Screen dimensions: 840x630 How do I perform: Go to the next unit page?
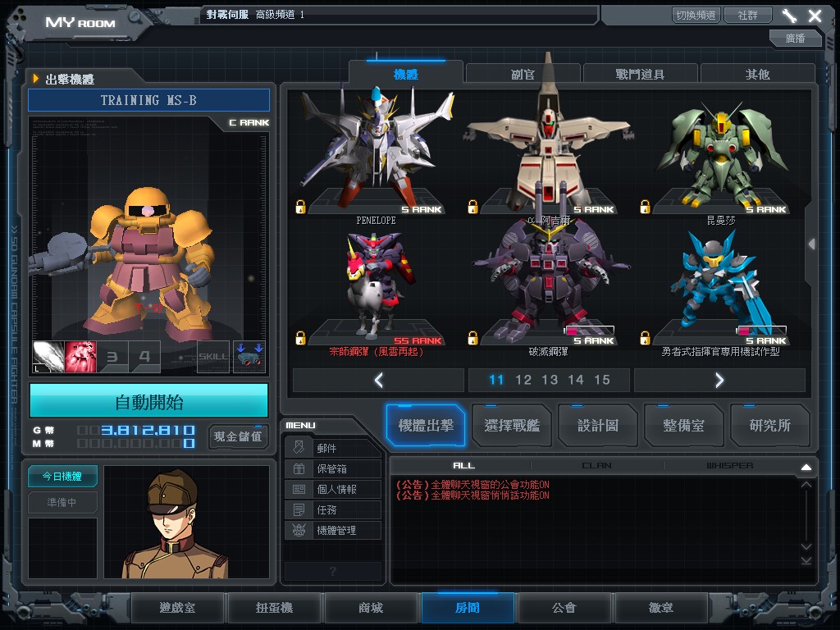[719, 381]
